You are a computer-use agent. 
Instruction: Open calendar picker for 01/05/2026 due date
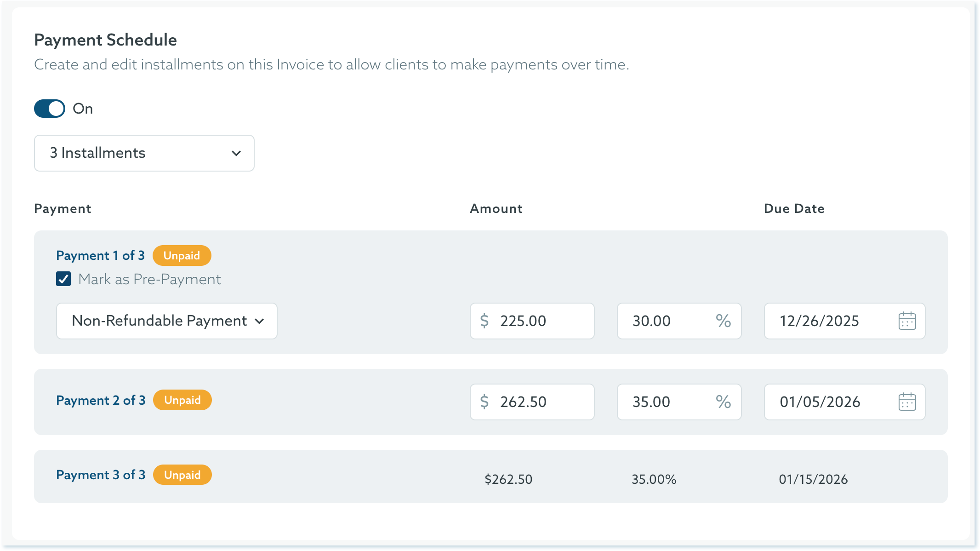coord(907,402)
